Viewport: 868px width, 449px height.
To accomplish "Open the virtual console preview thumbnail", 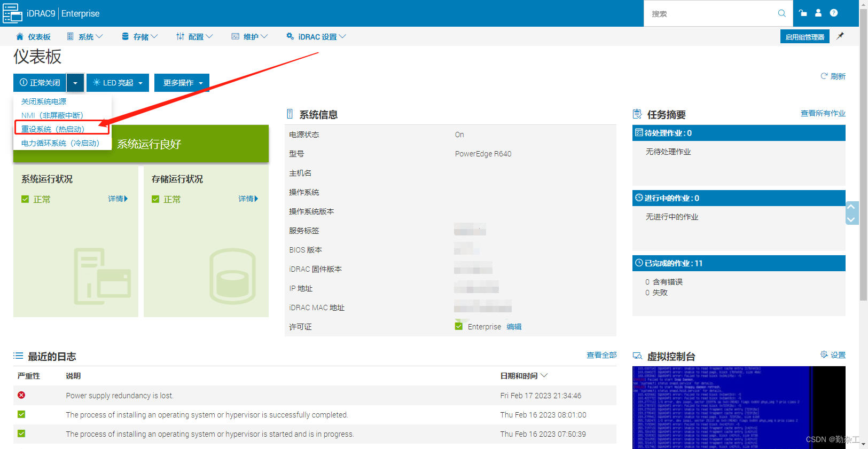I will [739, 407].
